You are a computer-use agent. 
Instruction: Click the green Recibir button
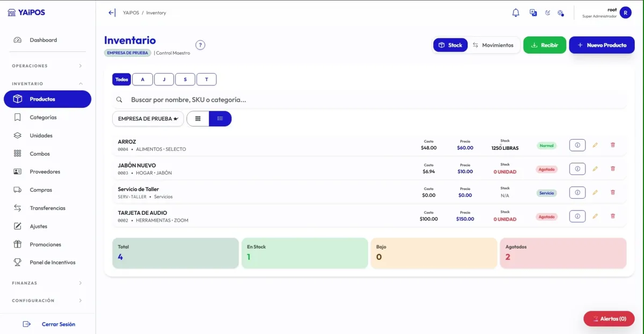tap(545, 45)
